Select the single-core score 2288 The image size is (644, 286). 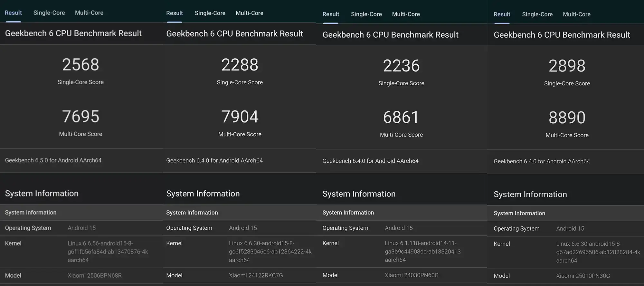click(x=240, y=65)
